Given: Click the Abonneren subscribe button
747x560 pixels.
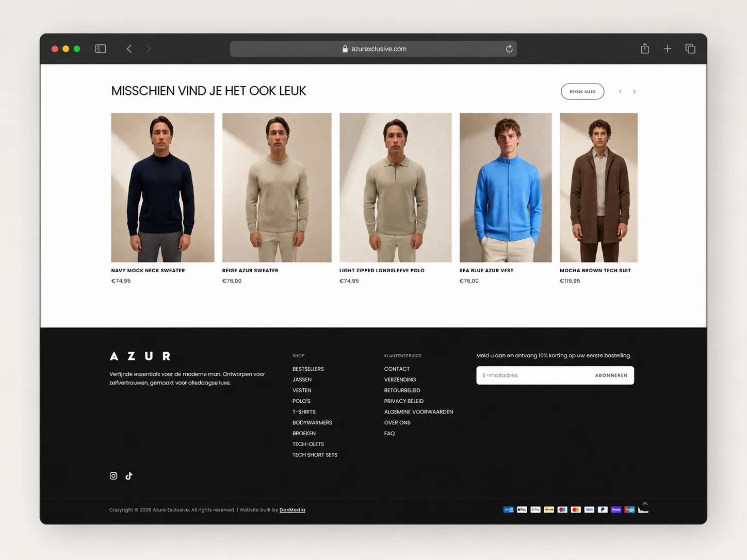Looking at the screenshot, I should tap(611, 375).
